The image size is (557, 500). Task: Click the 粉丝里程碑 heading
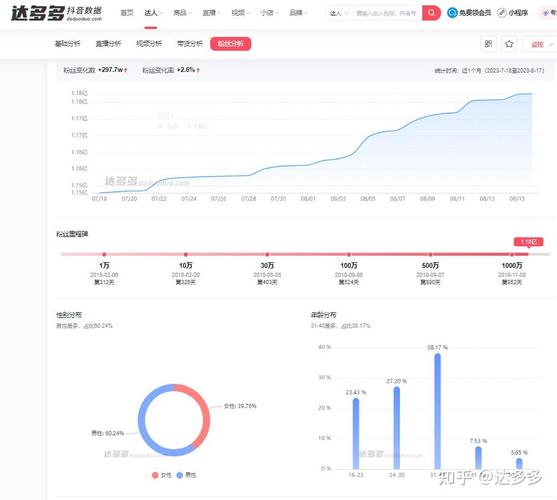coord(72,234)
